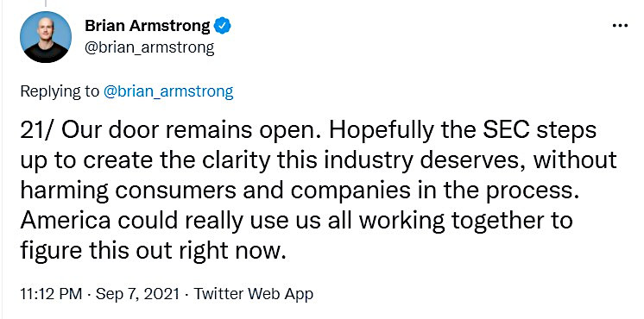Follow the blue @brian_armstrong Replying to link
644x319 pixels.
[168, 91]
